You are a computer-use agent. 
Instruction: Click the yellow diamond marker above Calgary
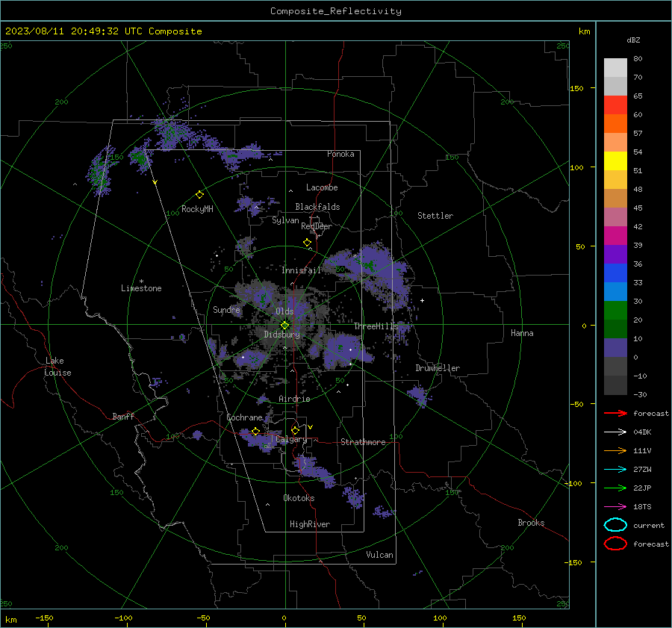(x=295, y=430)
